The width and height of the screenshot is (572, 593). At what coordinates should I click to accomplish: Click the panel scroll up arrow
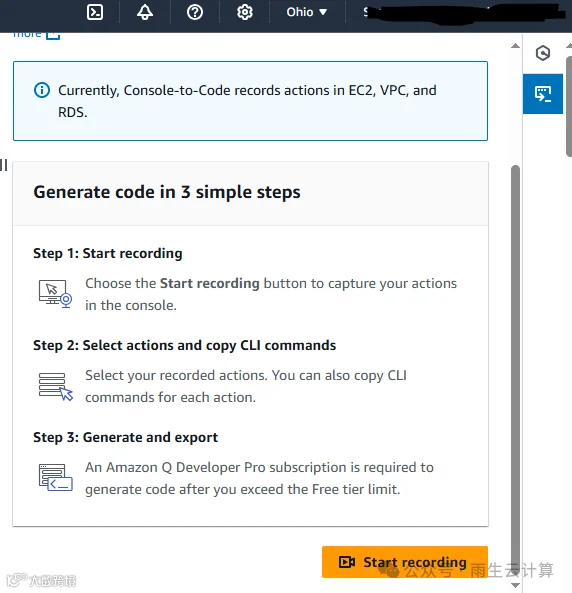click(x=515, y=46)
